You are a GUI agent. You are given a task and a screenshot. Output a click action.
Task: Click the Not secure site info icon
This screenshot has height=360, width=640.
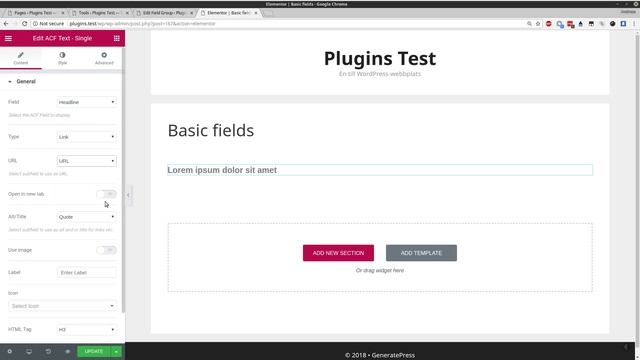click(35, 24)
